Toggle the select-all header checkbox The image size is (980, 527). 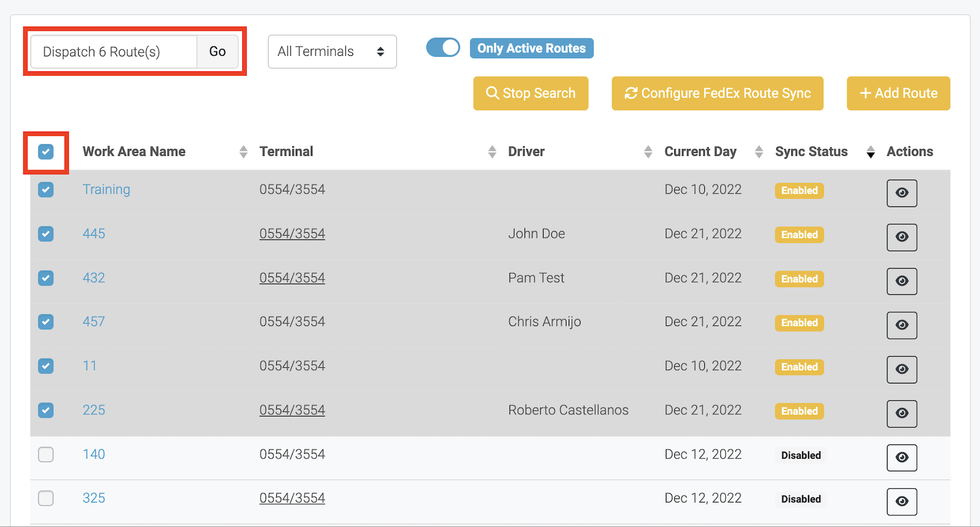click(x=46, y=151)
